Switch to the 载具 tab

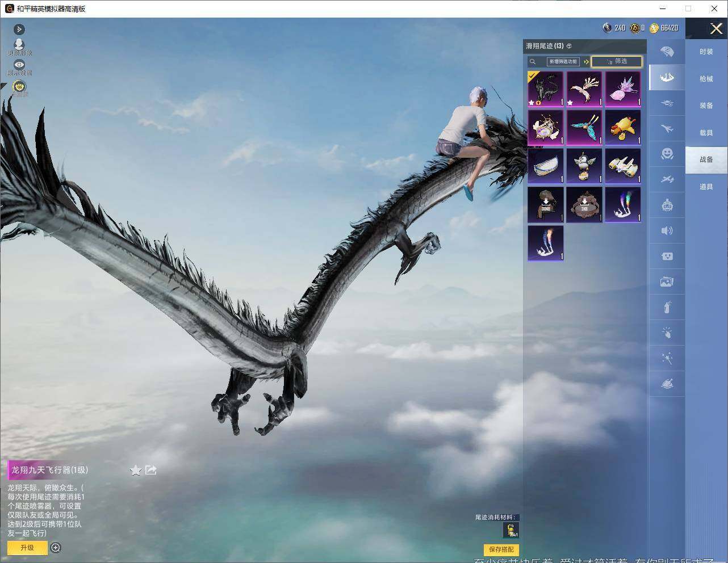tap(706, 133)
